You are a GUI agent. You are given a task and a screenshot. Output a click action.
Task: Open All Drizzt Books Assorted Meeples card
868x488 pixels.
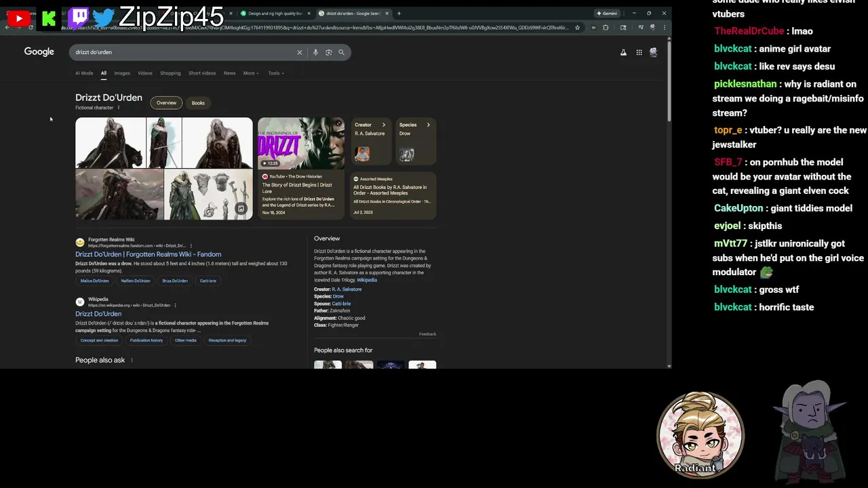[393, 195]
